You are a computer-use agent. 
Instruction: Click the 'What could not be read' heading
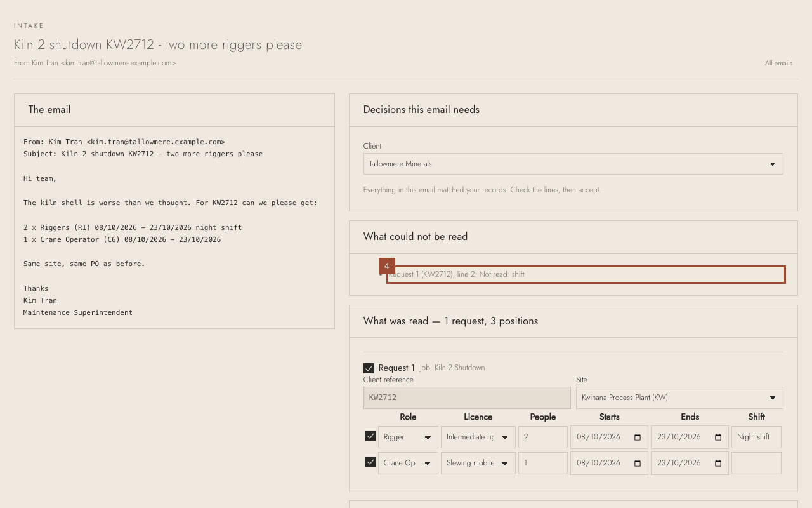click(416, 237)
